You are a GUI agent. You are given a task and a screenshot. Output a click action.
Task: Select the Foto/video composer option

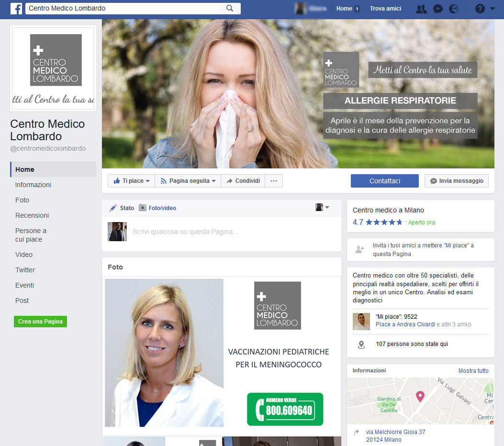[157, 208]
